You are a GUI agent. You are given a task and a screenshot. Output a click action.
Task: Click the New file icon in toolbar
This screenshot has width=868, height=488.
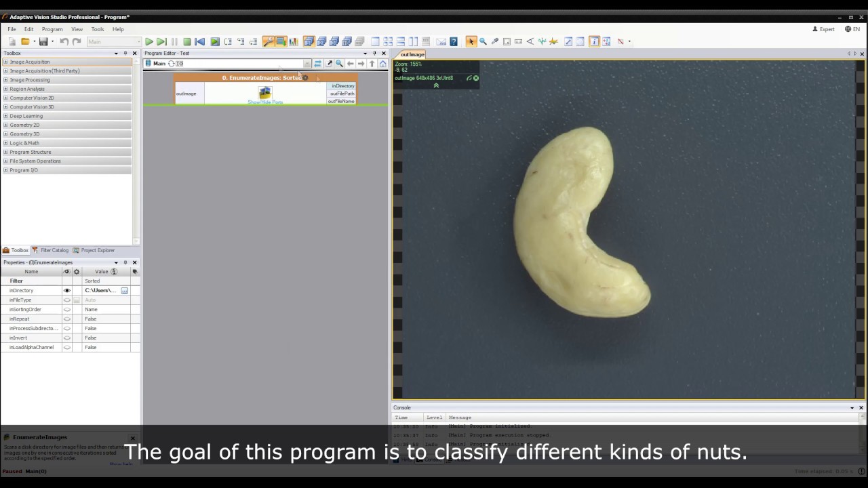pyautogui.click(x=12, y=41)
